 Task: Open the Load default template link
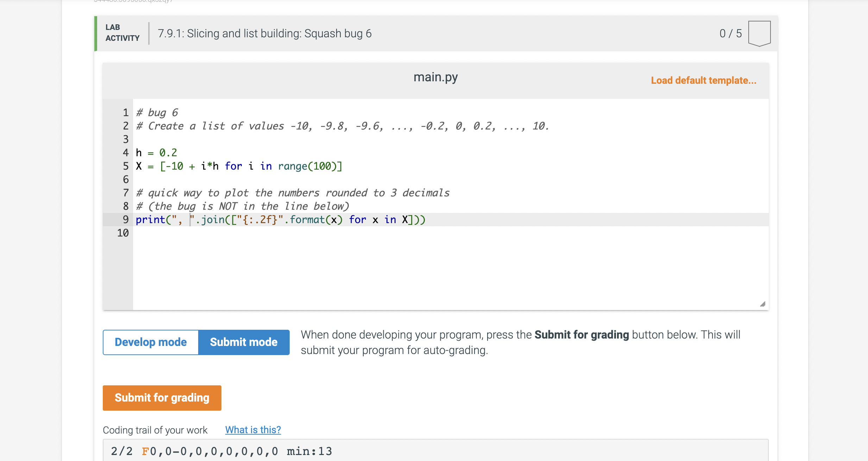(704, 80)
